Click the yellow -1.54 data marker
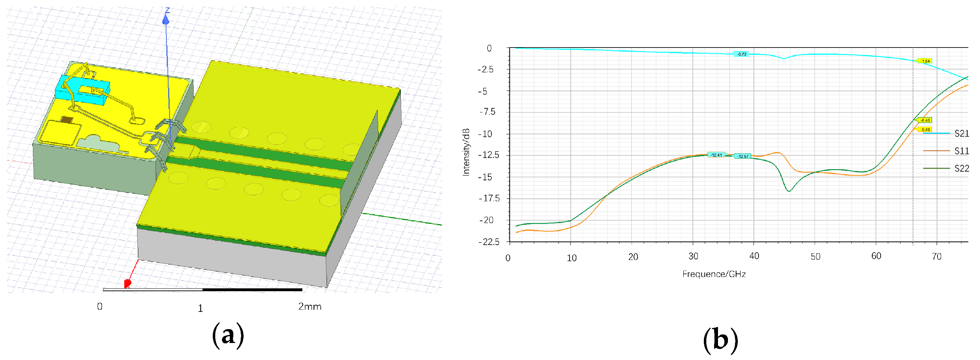 925,61
